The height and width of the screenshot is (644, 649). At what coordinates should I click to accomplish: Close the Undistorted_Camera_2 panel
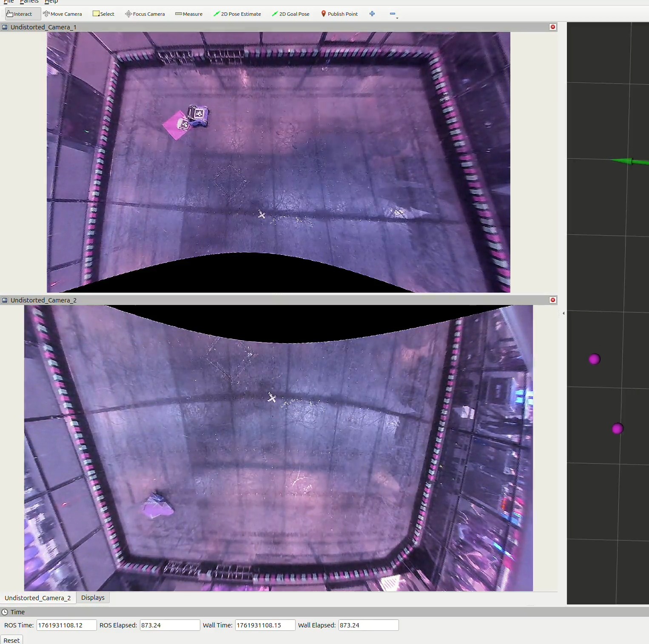(x=553, y=300)
